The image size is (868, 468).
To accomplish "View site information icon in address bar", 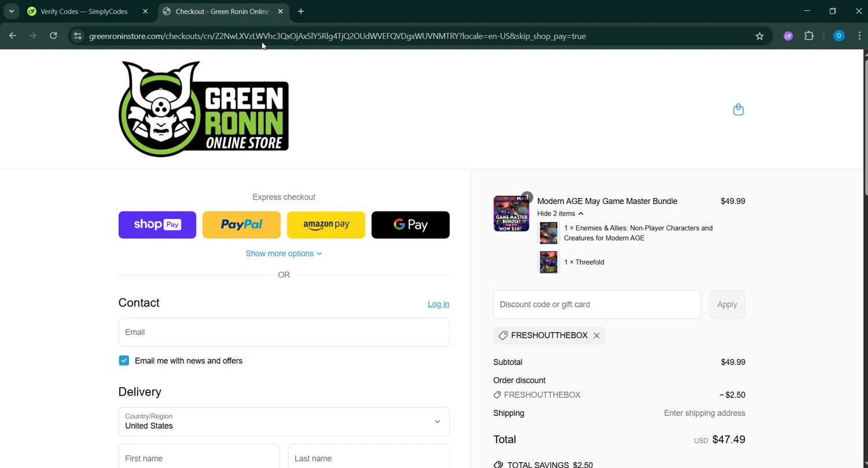I will click(78, 36).
